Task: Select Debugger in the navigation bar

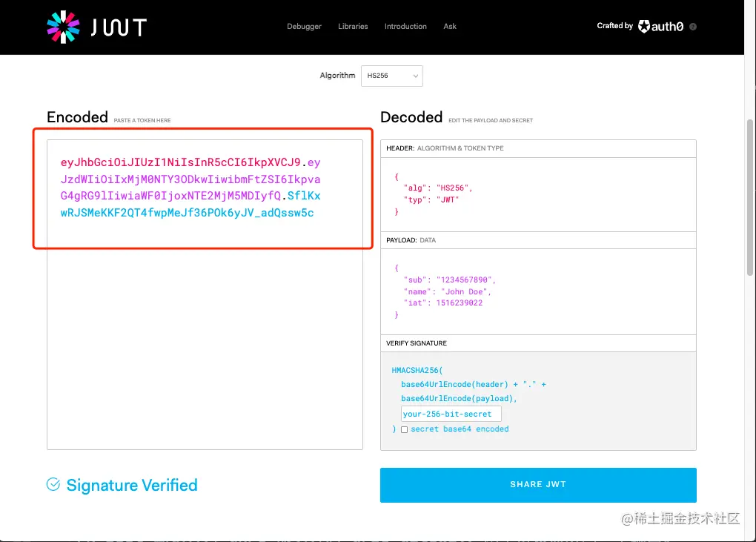Action: pos(304,26)
